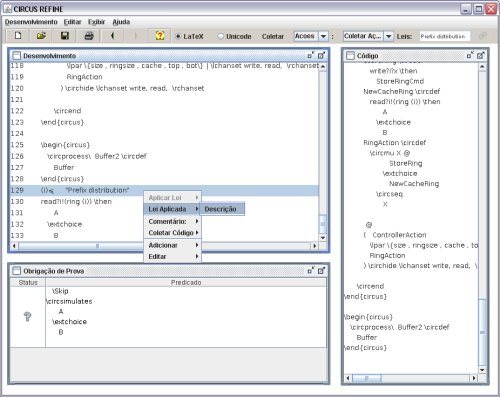Open the Ações dropdown arrow

[323, 36]
